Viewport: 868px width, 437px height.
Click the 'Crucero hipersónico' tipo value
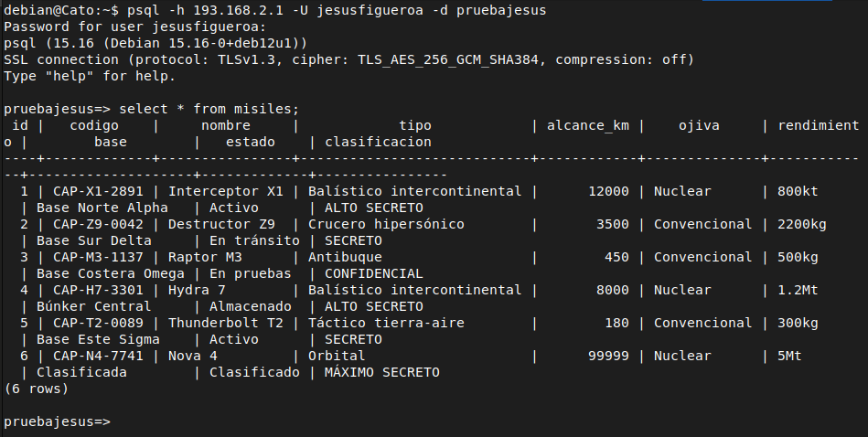click(x=386, y=225)
